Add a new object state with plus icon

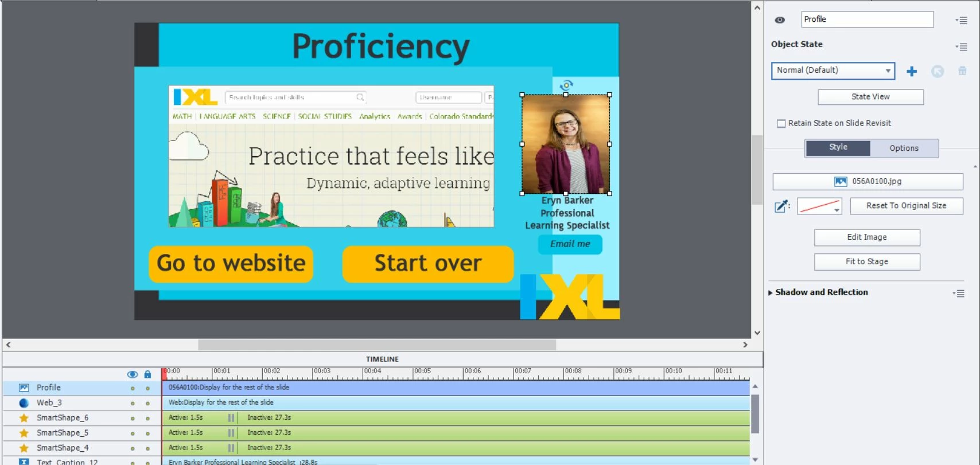tap(912, 71)
